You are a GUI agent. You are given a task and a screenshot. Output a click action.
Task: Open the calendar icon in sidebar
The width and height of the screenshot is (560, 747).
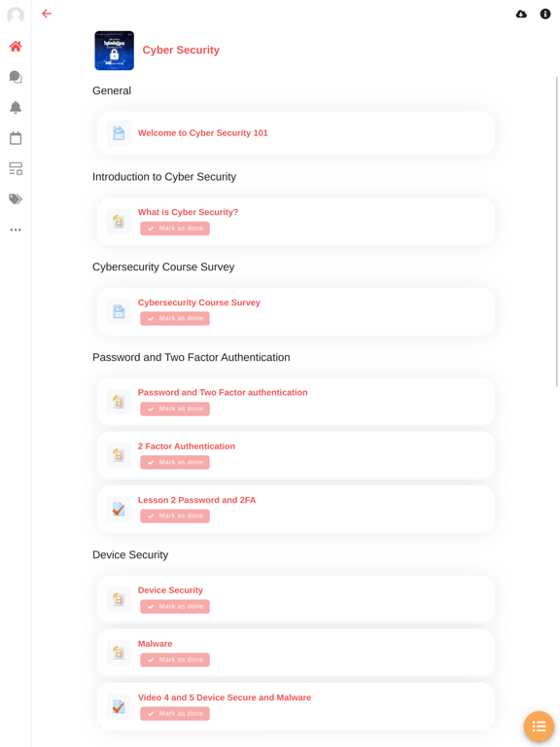[16, 138]
